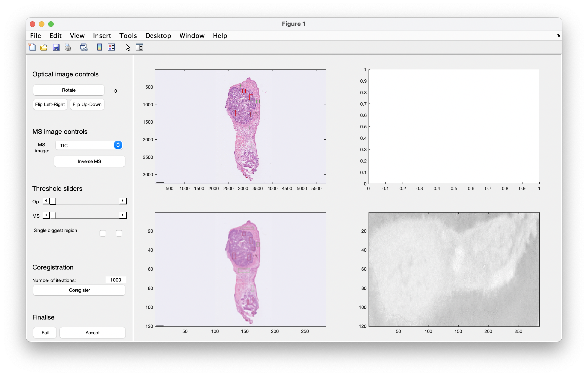This screenshot has width=588, height=376.
Task: Select the Edit Plot arrow tool
Action: pos(128,47)
